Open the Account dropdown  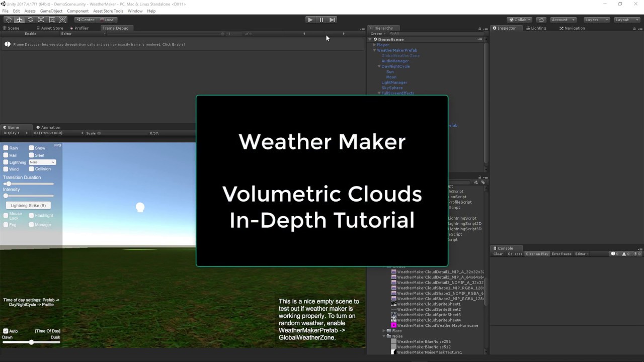[x=562, y=20]
